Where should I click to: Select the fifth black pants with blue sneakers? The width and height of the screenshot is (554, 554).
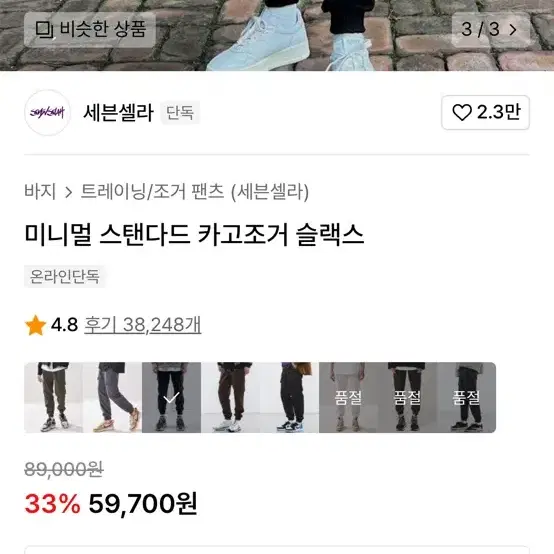(289, 397)
